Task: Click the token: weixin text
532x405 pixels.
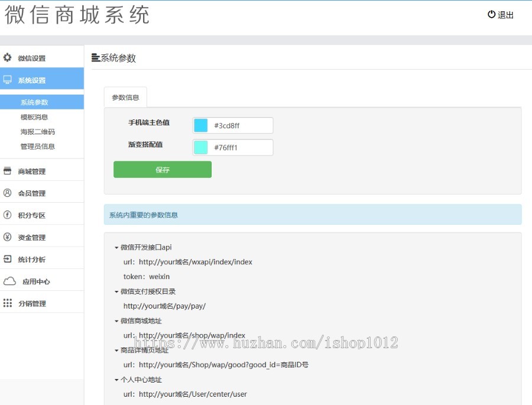Action: 147,276
